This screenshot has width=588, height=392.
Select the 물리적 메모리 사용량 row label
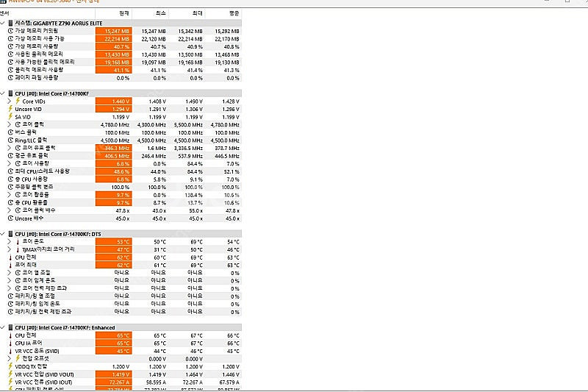point(39,70)
